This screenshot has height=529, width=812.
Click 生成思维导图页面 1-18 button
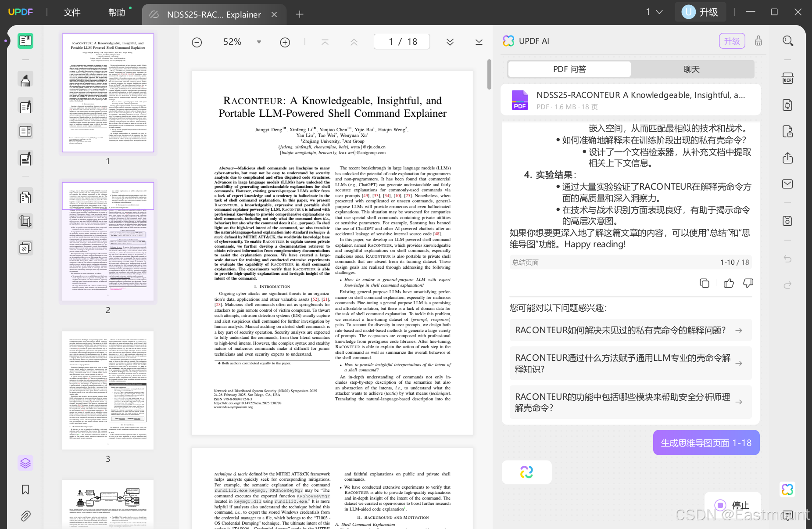coord(706,443)
